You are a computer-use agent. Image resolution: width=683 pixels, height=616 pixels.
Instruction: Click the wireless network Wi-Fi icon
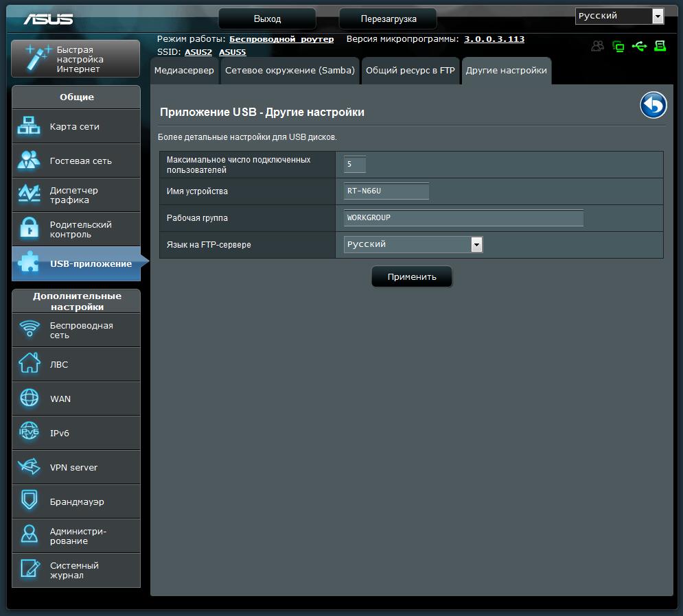pyautogui.click(x=30, y=329)
